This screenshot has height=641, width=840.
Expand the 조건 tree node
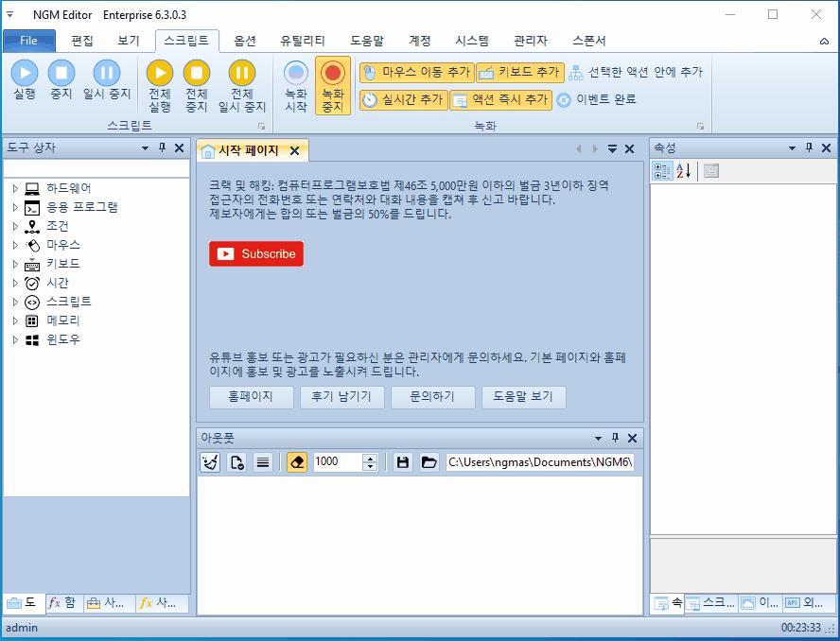point(15,226)
